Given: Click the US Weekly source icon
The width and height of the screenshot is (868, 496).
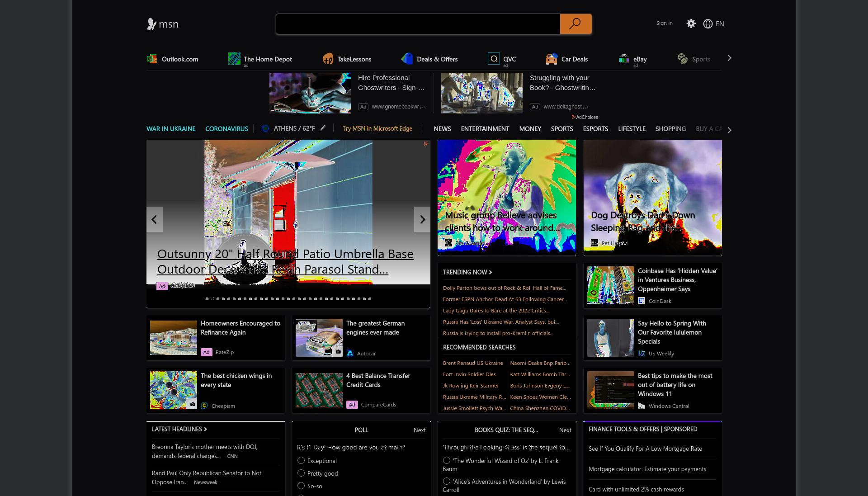Looking at the screenshot, I should [x=642, y=353].
